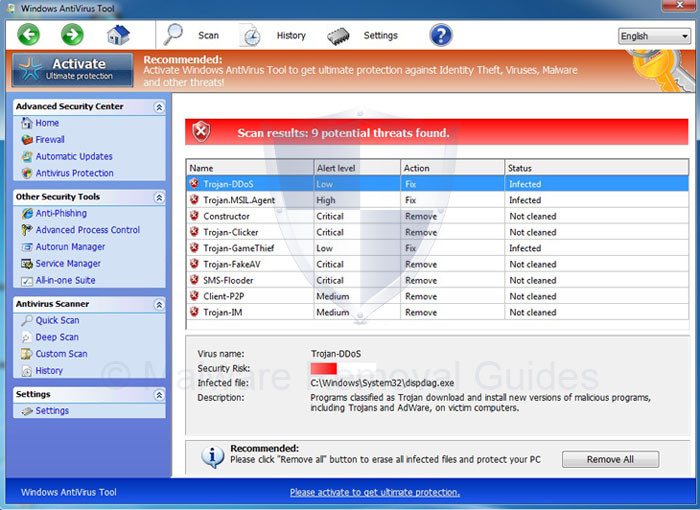700x510 pixels.
Task: Select Settings in the top toolbar
Action: pyautogui.click(x=380, y=35)
